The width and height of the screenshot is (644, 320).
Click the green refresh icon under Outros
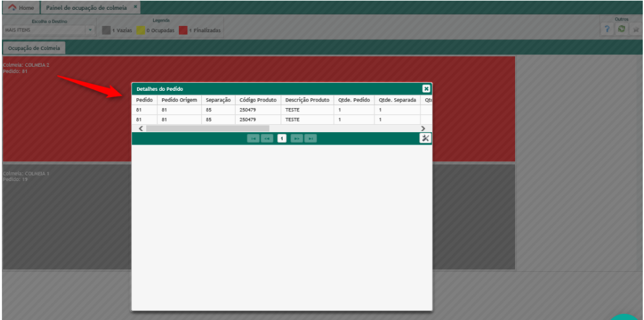pyautogui.click(x=622, y=29)
